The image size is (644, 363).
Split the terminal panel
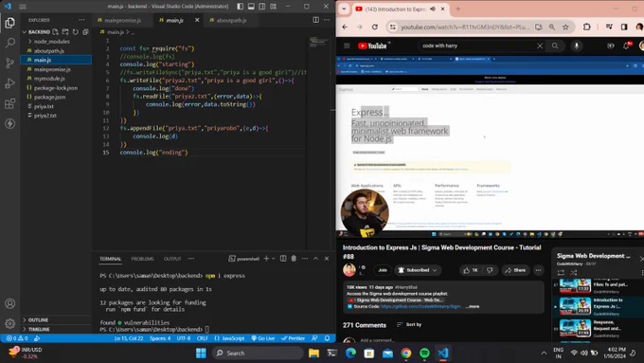coord(283,259)
